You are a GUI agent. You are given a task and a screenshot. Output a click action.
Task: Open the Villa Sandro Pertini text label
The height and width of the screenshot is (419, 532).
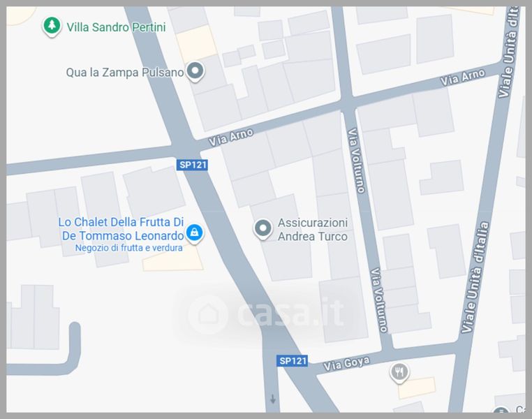click(116, 27)
